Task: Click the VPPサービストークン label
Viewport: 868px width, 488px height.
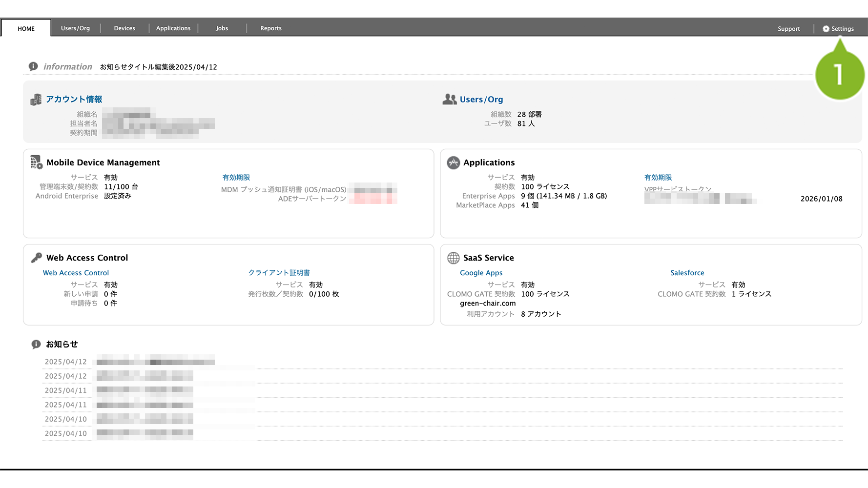Action: pyautogui.click(x=678, y=189)
